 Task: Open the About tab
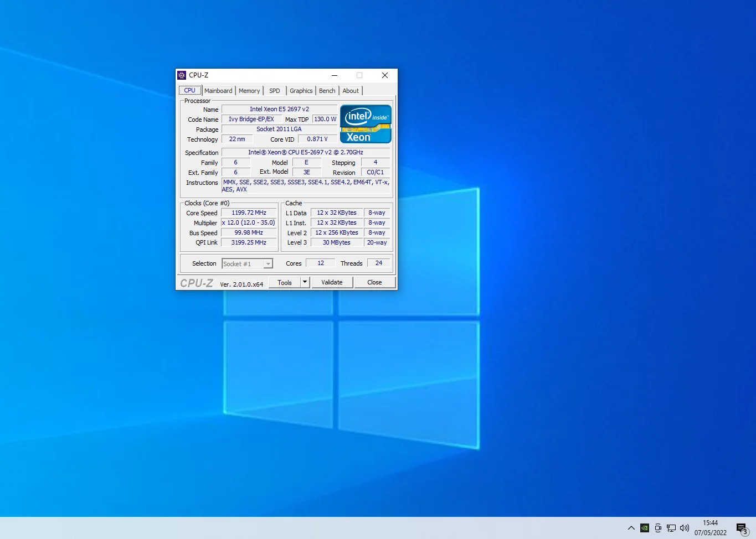tap(351, 91)
